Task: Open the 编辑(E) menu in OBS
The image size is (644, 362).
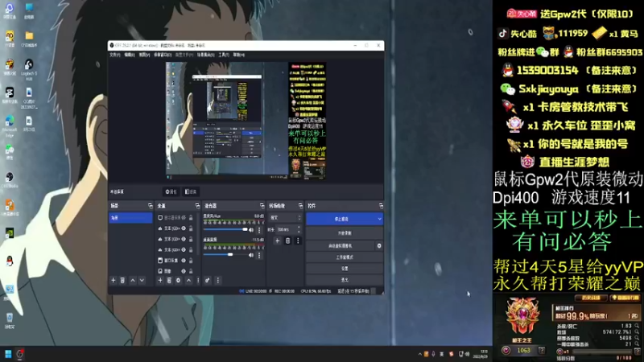Action: click(130, 55)
